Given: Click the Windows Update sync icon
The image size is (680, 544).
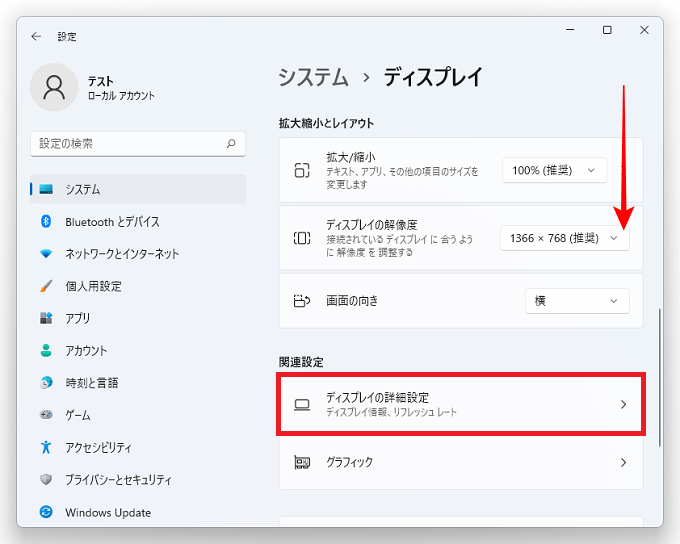Looking at the screenshot, I should [46, 512].
